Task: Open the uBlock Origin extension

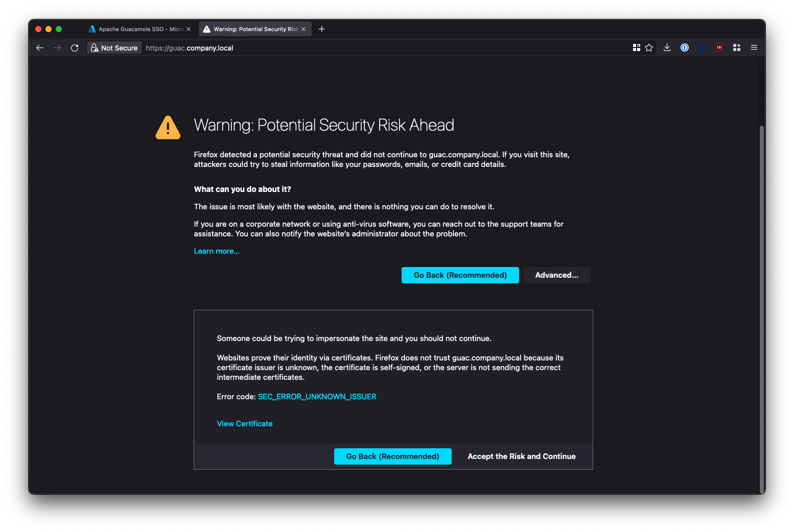Action: point(719,48)
